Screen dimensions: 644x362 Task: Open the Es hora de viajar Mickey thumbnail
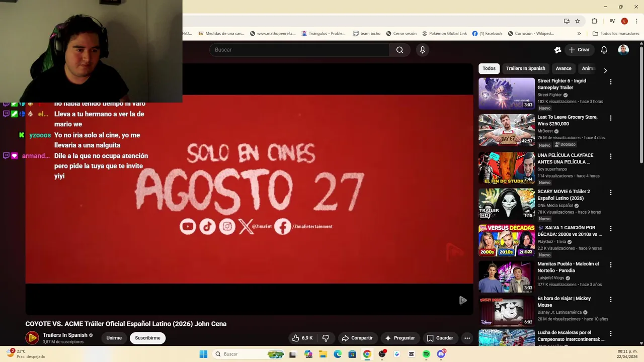(507, 311)
